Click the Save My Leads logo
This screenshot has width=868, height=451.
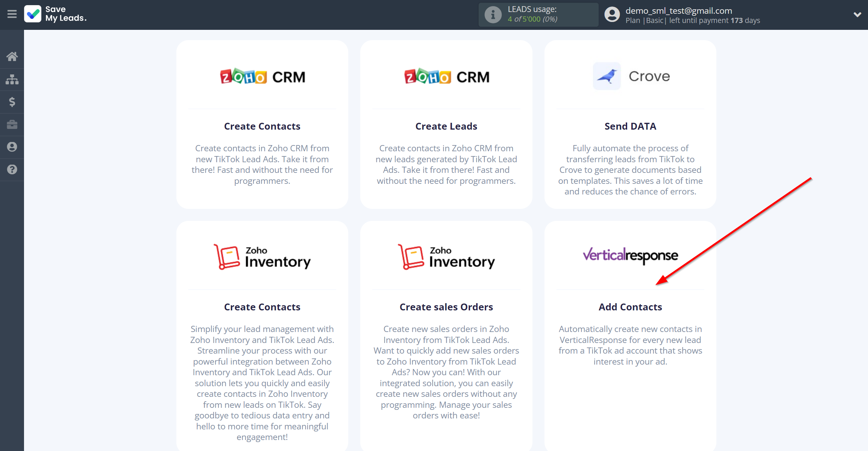click(56, 14)
